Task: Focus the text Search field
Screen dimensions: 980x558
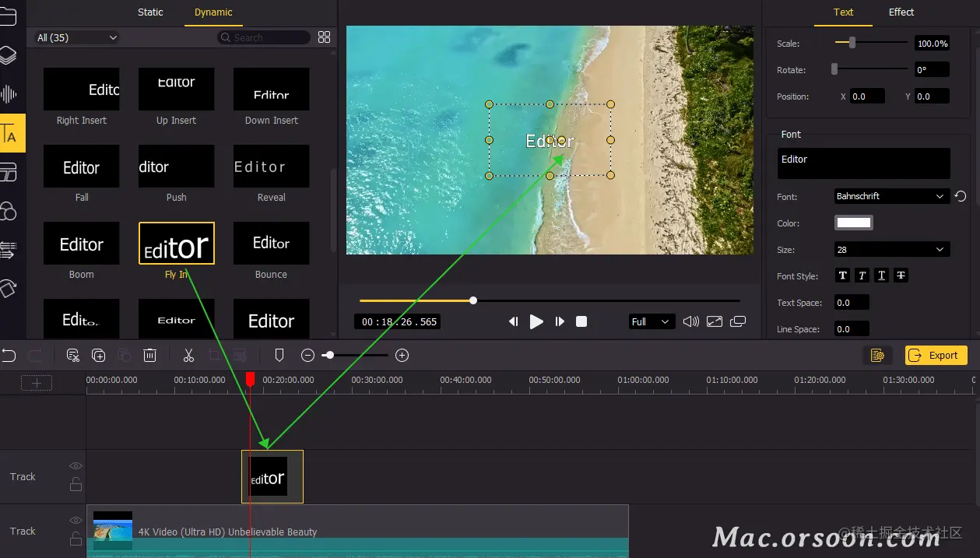Action: 263,37
